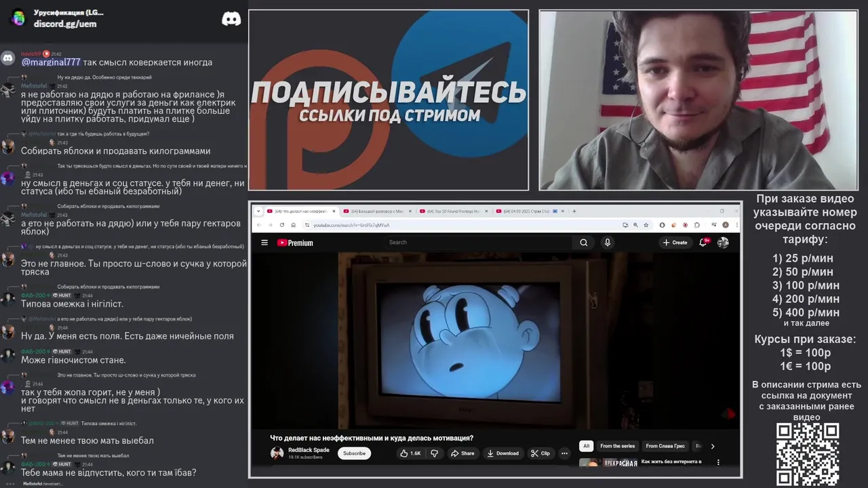868x488 pixels.
Task: Click the QR code in stream overlay
Action: 808,454
